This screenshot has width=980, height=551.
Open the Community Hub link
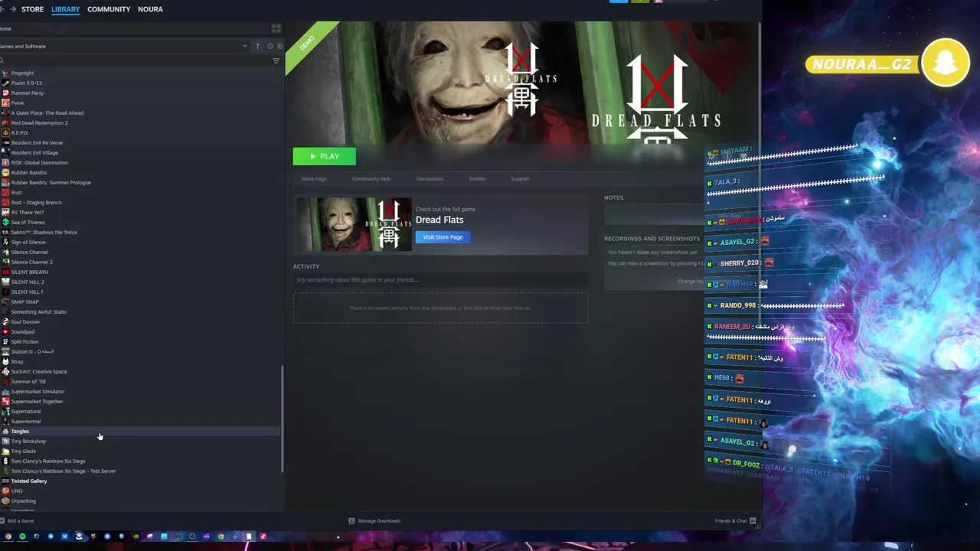[371, 178]
